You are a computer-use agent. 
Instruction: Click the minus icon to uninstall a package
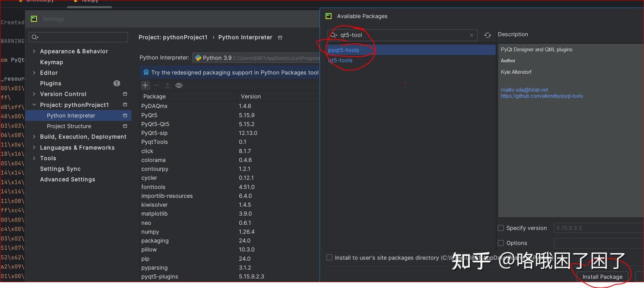(156, 85)
